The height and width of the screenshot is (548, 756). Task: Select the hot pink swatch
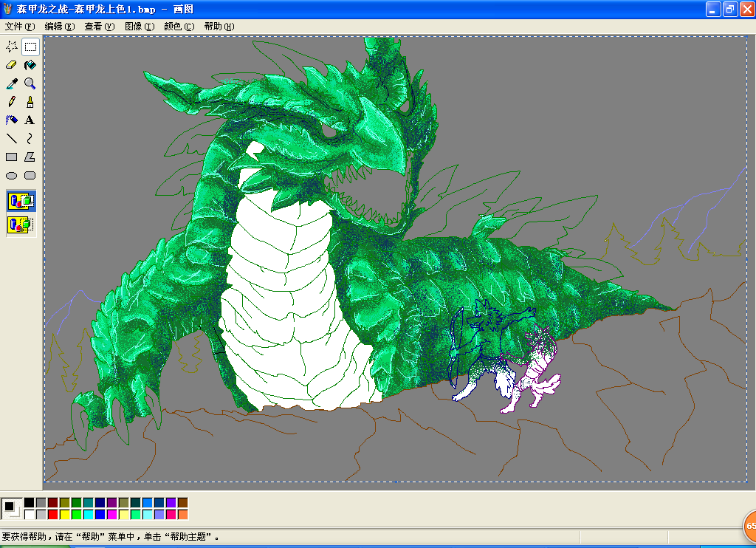[x=171, y=514]
